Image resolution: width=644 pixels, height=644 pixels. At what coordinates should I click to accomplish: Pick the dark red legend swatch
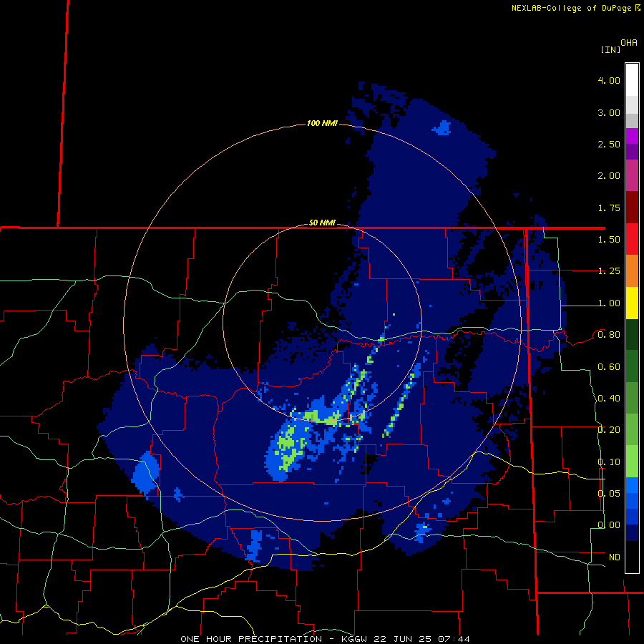click(632, 208)
